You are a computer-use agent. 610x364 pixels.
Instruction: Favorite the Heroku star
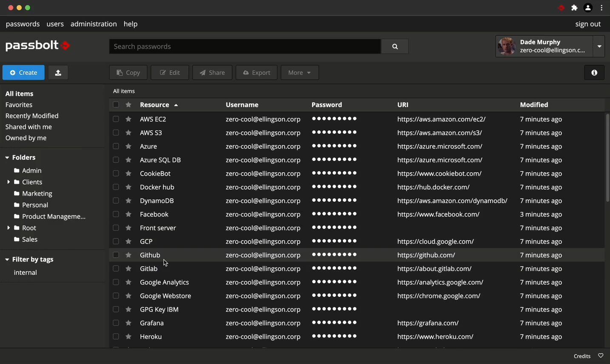click(128, 337)
